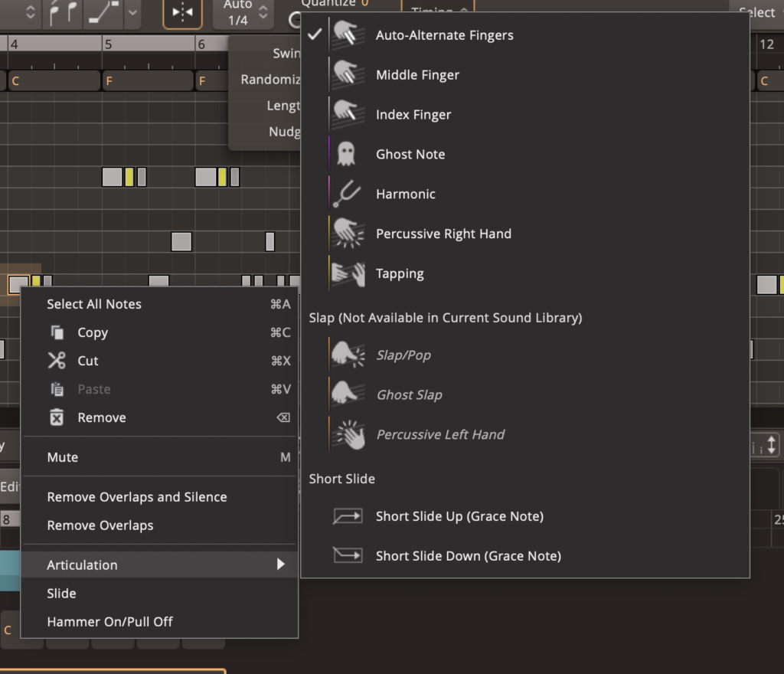Click bar 12 on the timeline ruler

766,44
